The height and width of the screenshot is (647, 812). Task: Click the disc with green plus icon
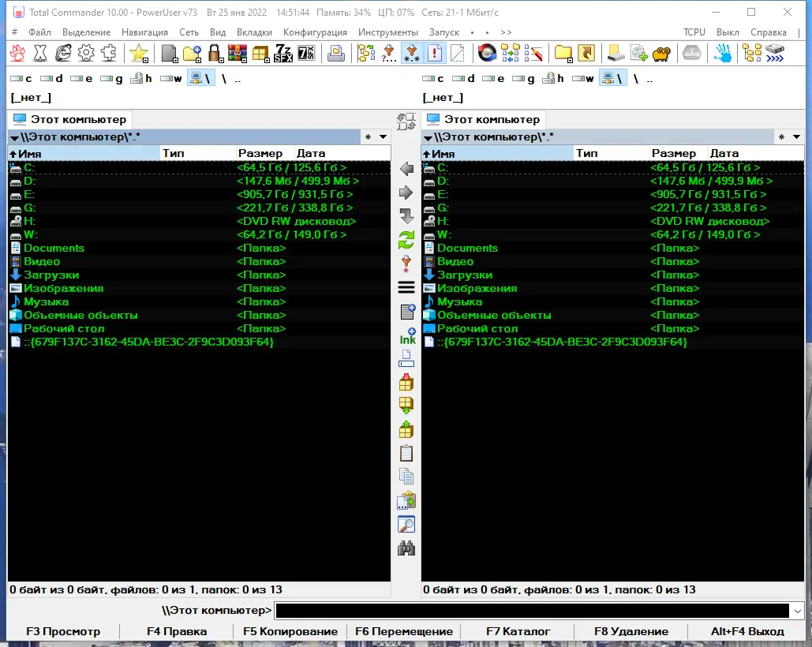(638, 53)
